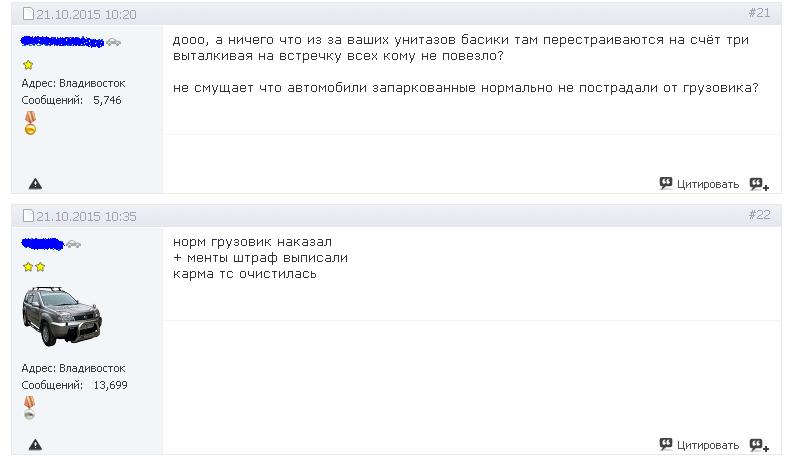790x461 pixels.
Task: Click the post document icon beside 21.10.2015 10:20
Action: pyautogui.click(x=29, y=14)
